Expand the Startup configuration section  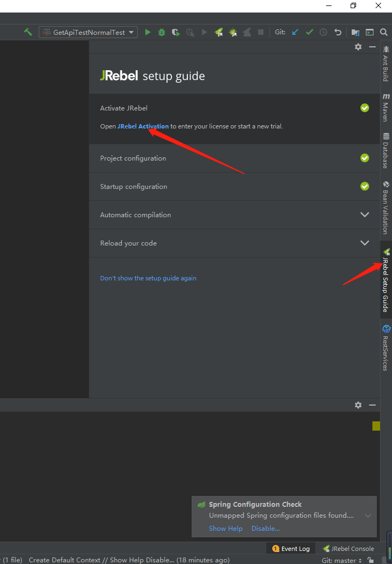[235, 186]
